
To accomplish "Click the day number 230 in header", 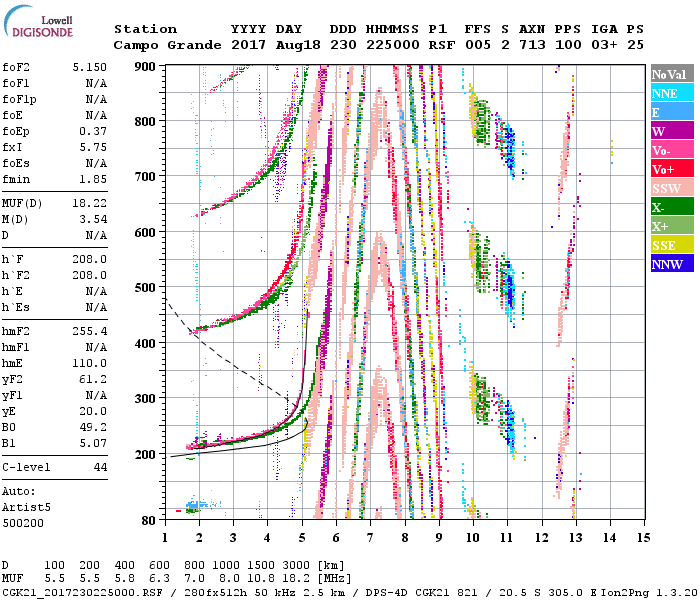I will pyautogui.click(x=343, y=45).
